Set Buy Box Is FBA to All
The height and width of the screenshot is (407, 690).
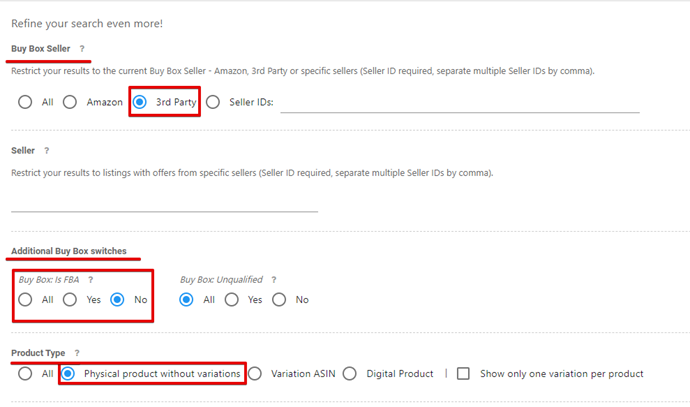[26, 299]
